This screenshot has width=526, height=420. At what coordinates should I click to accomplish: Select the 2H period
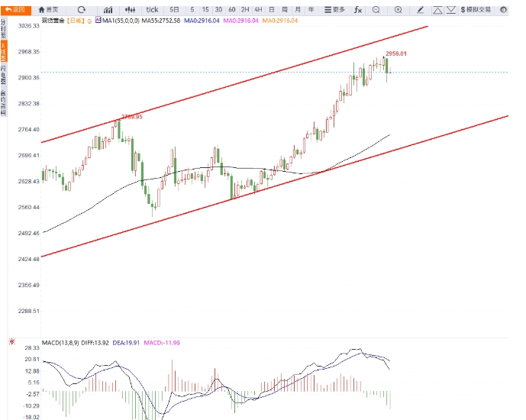point(245,10)
